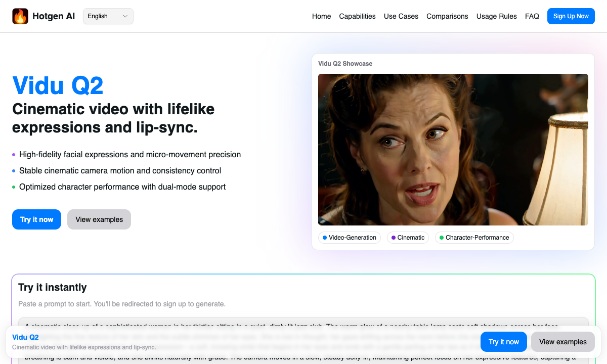
Task: Select the Cinematic tag chip
Action: 408,238
